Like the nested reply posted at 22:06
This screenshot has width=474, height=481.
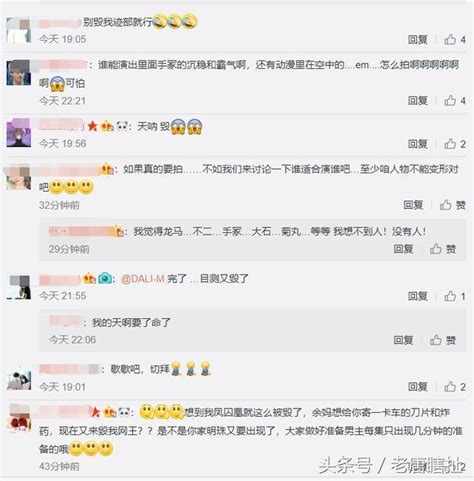pyautogui.click(x=442, y=340)
